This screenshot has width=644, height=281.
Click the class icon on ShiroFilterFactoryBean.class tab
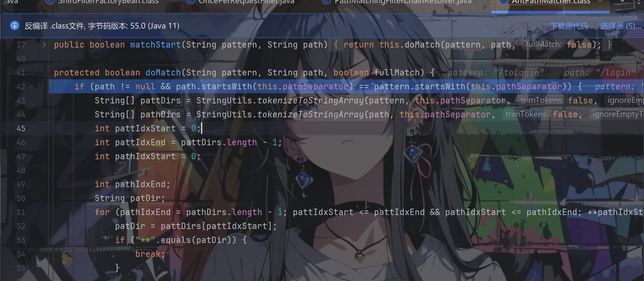(x=50, y=2)
